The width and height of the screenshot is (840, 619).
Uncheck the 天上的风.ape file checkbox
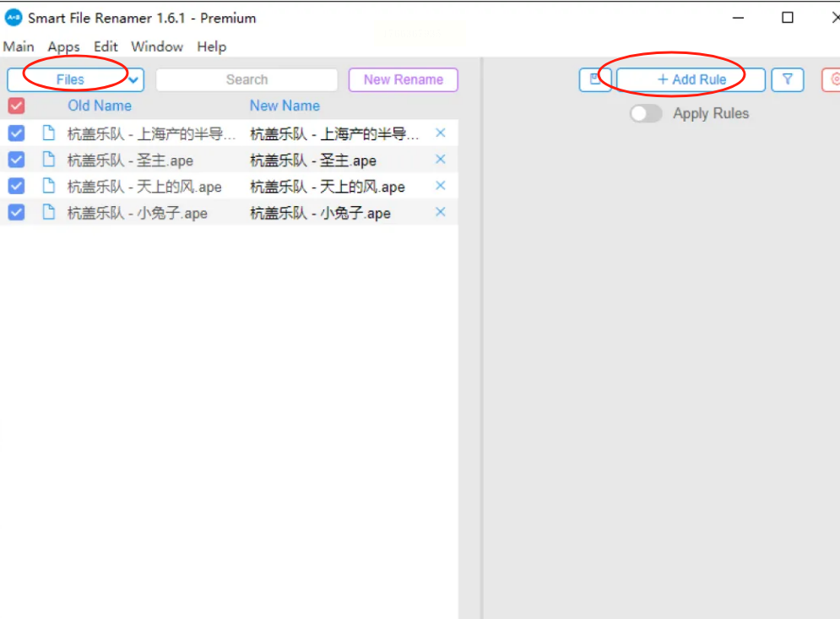tap(16, 186)
